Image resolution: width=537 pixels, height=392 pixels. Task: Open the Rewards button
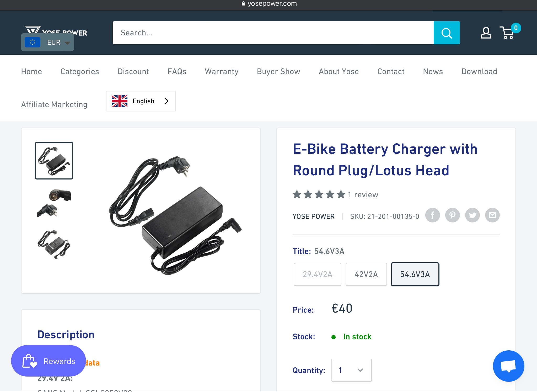49,361
